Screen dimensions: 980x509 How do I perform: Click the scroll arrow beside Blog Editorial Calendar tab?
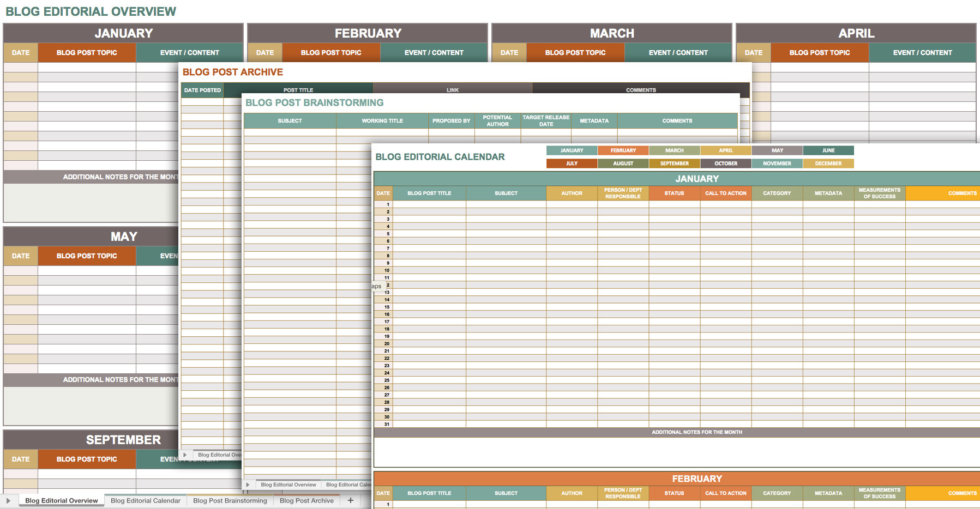click(248, 484)
